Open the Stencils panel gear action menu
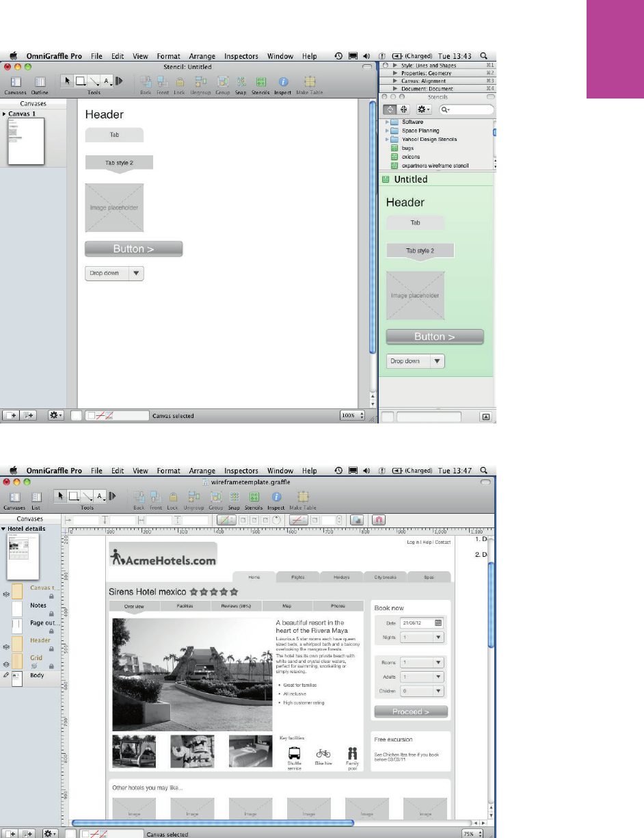Viewport: 644px width, 838px height. pos(424,109)
